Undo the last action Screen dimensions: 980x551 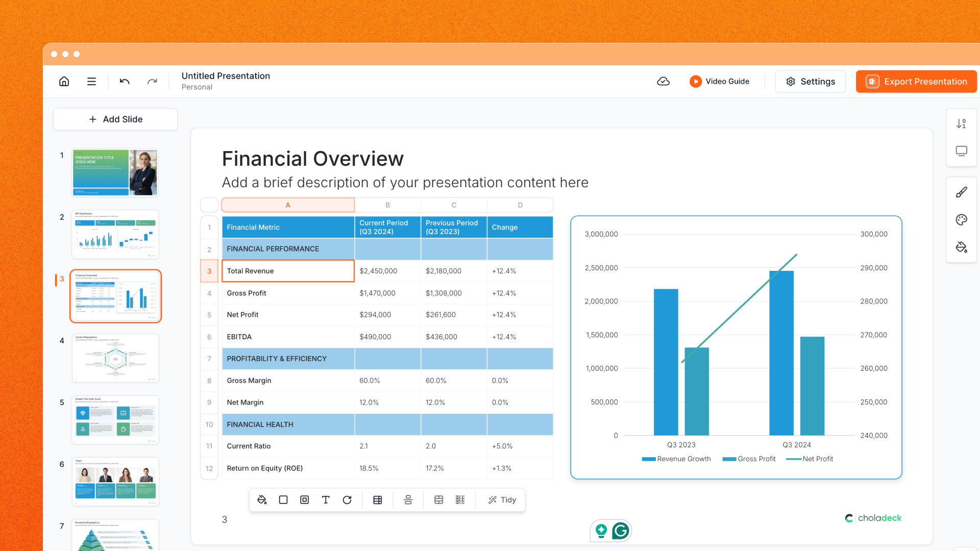point(125,82)
